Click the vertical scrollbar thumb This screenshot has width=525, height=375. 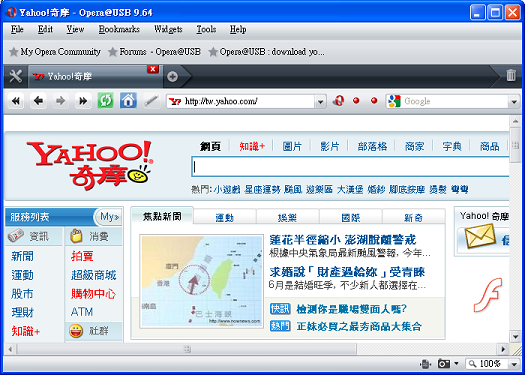515,145
